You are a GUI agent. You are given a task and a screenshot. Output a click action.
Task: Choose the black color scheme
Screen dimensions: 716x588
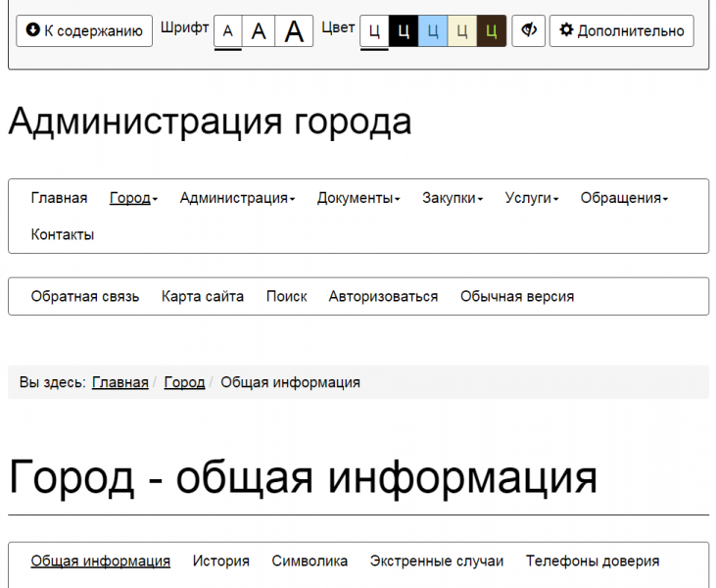click(404, 31)
